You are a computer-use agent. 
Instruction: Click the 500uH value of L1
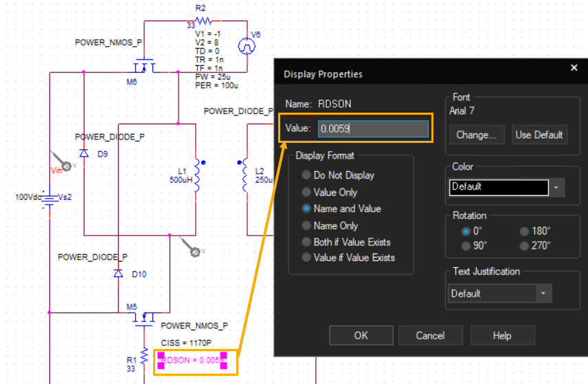coord(181,179)
